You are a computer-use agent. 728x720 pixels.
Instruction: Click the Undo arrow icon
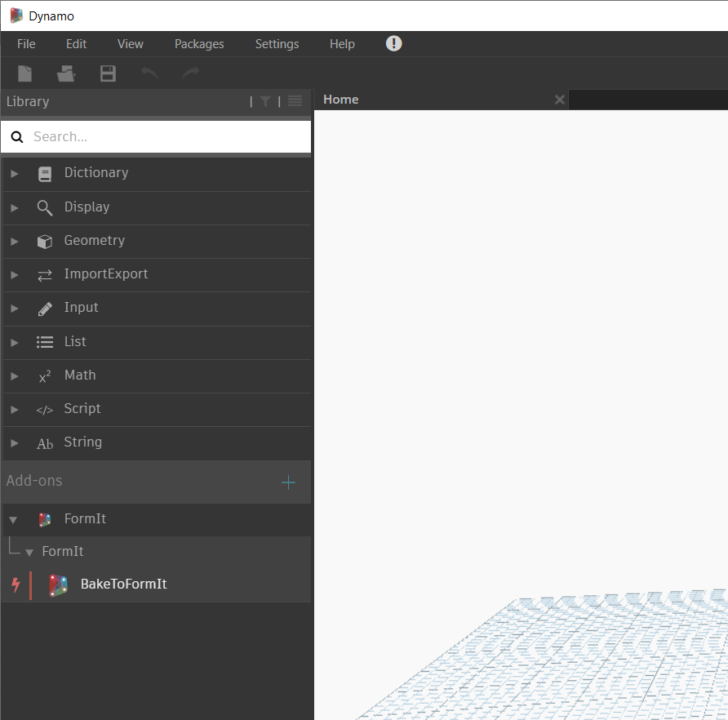(x=149, y=73)
